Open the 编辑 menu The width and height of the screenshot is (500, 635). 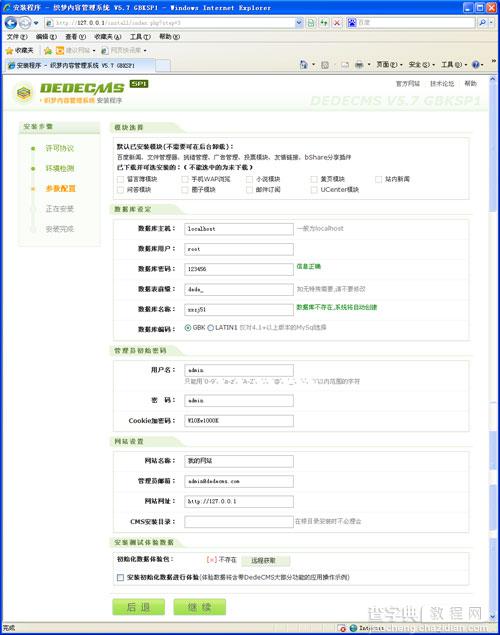[x=46, y=36]
